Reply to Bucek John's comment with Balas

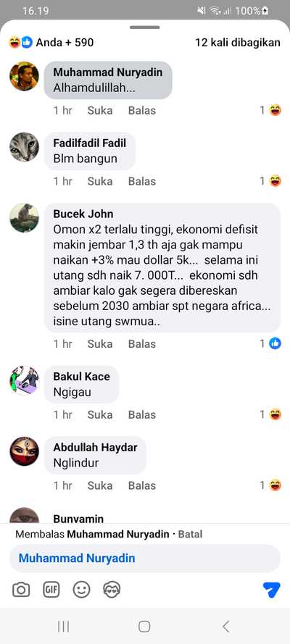pyautogui.click(x=142, y=344)
